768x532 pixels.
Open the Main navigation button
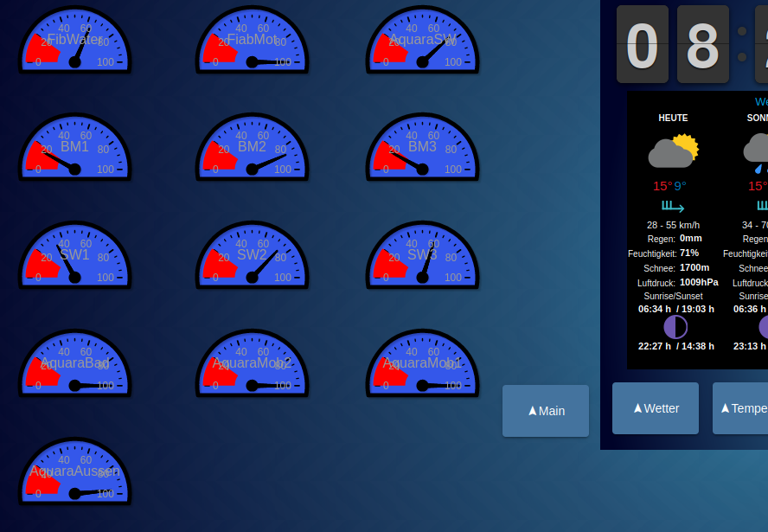click(546, 411)
